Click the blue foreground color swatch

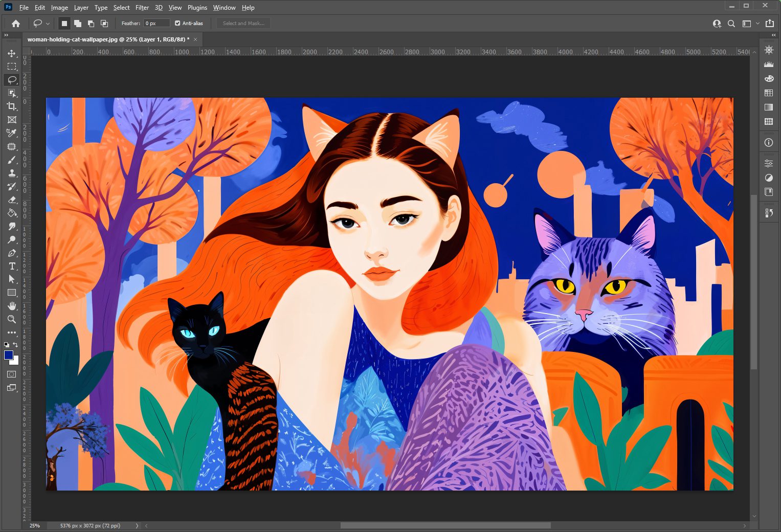9,355
